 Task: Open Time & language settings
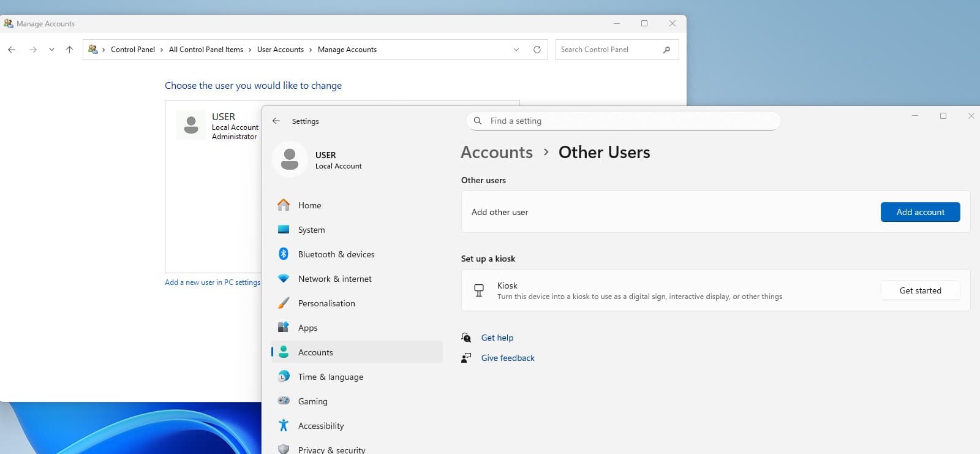tap(330, 377)
